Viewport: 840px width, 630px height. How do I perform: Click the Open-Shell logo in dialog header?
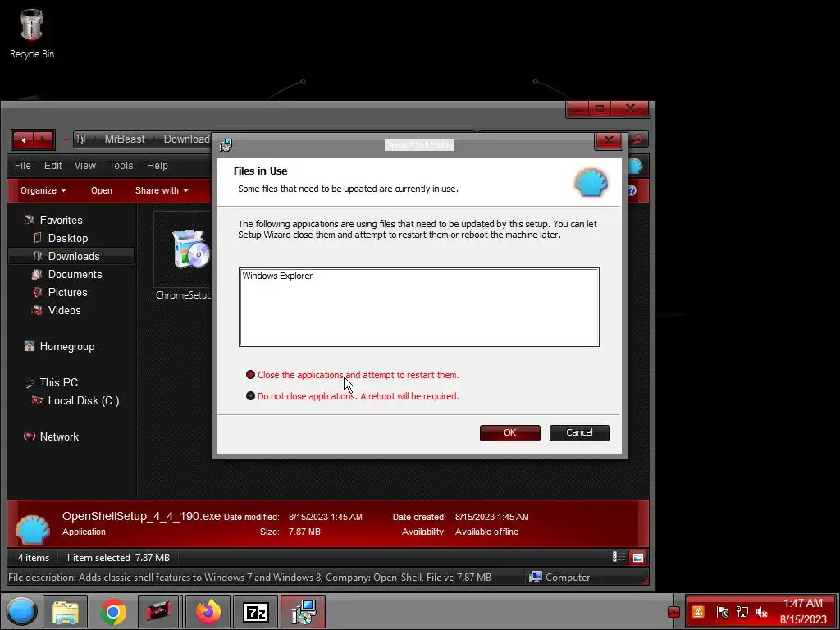[x=591, y=182]
